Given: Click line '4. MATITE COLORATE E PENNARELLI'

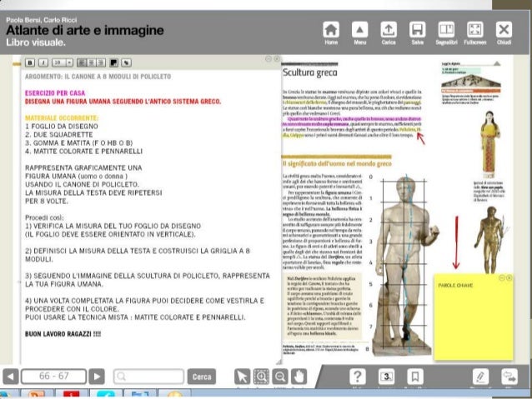Looking at the screenshot, I should click(83, 152).
